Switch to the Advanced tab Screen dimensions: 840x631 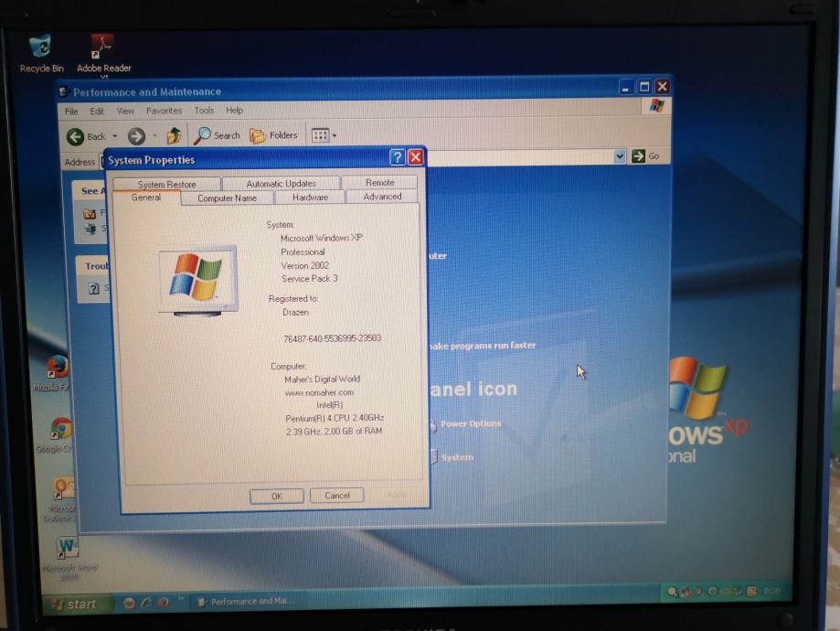[x=382, y=197]
